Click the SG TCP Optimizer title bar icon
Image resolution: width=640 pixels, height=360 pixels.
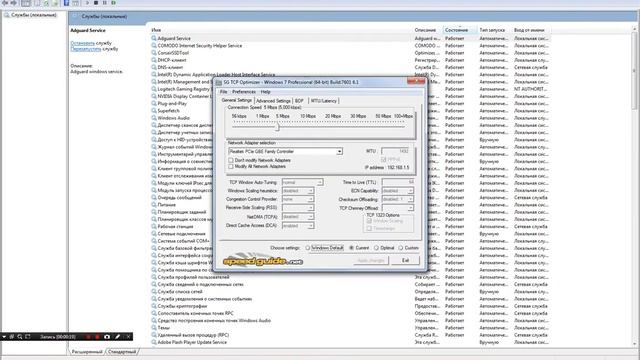(219, 82)
